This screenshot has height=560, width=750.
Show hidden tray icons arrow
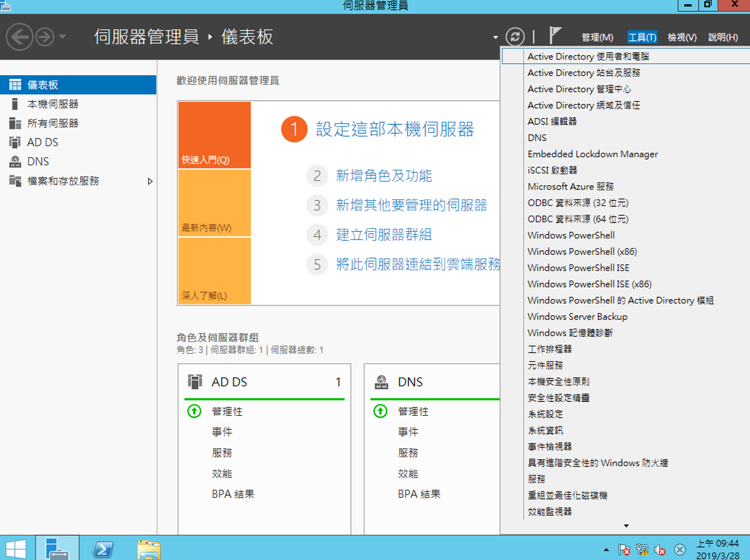pos(606,550)
